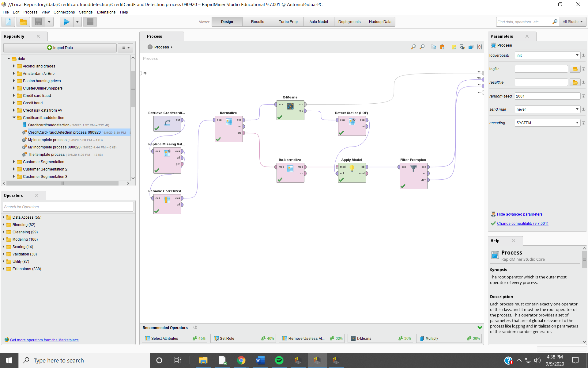Click the Apply Model lightbulb icon
The image size is (588, 368).
pyautogui.click(x=352, y=168)
